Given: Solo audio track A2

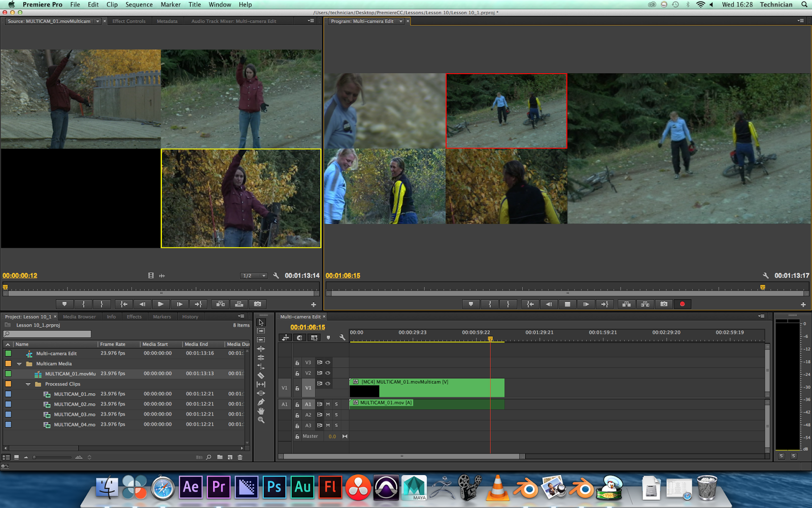Looking at the screenshot, I should [336, 415].
